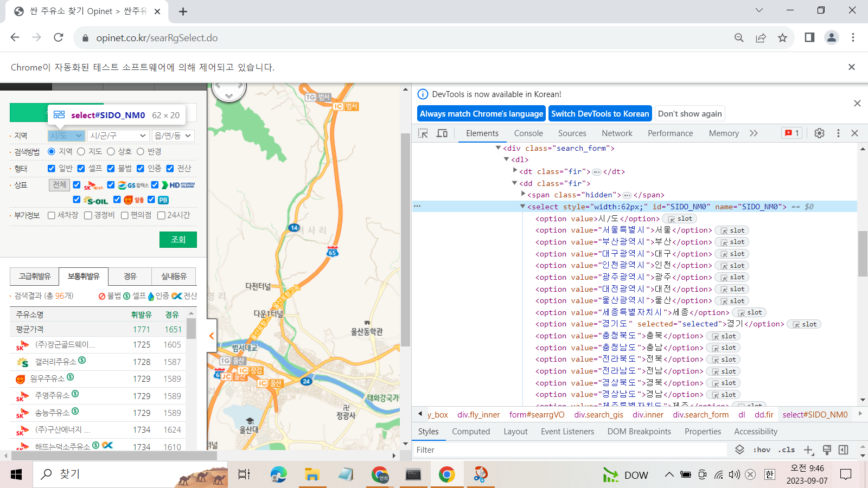Select the 경유 fuel tab
This screenshot has width=868, height=488.
[130, 277]
